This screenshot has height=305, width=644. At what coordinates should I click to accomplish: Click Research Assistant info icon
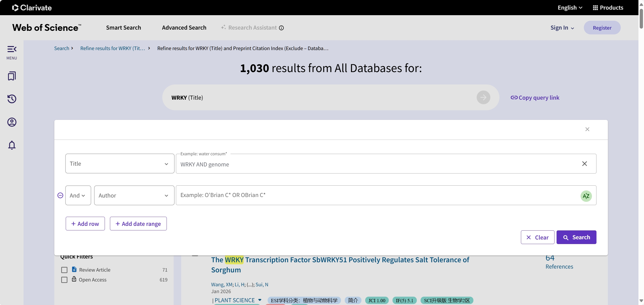[x=281, y=28]
